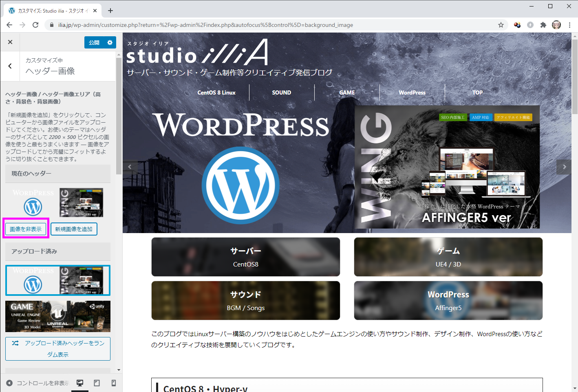Screen dimensions: 578x392
Task: Open the SOUND menu item
Action: (x=282, y=92)
